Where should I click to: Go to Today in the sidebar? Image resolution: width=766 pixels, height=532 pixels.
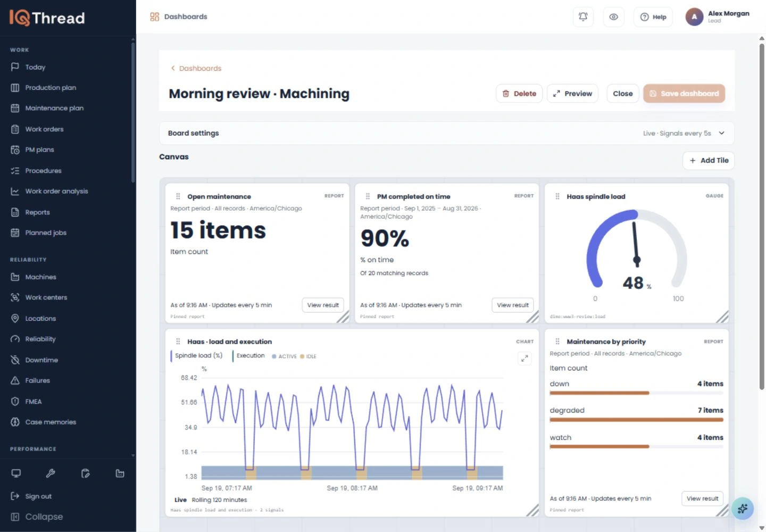tap(35, 67)
